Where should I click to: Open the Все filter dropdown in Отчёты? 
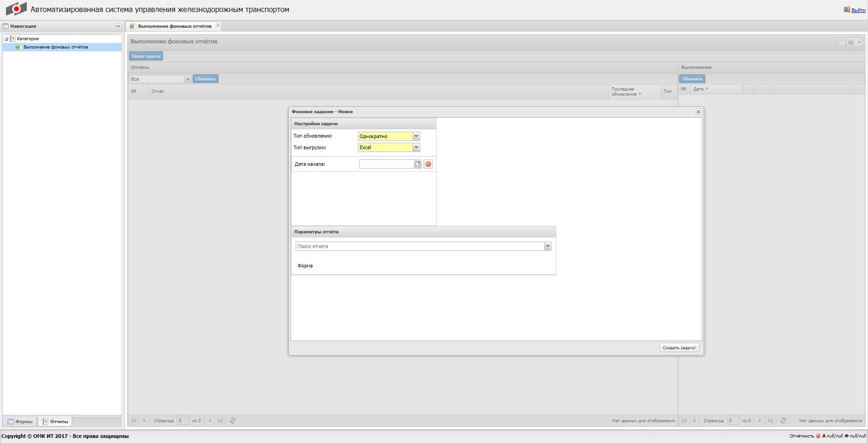187,79
